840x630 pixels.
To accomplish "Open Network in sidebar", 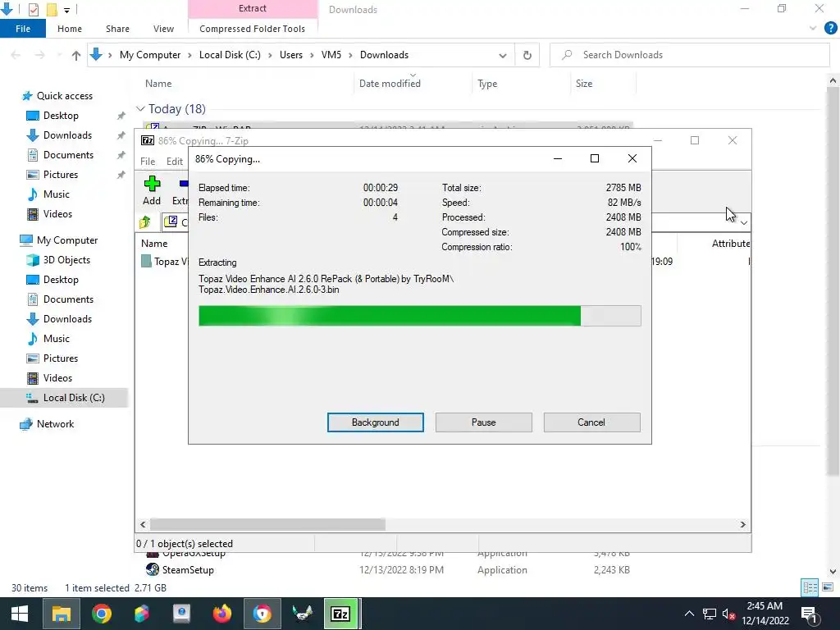I will pos(55,424).
